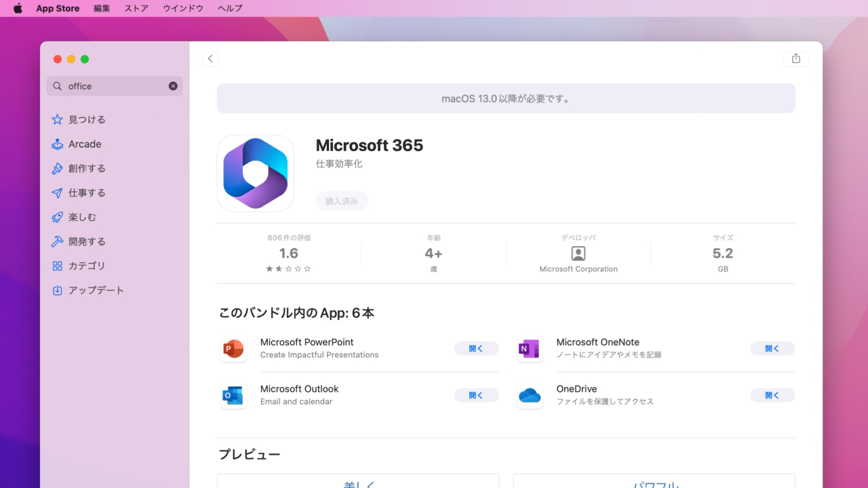Go back using the left chevron button
Image resolution: width=868 pixels, height=488 pixels.
pos(210,58)
